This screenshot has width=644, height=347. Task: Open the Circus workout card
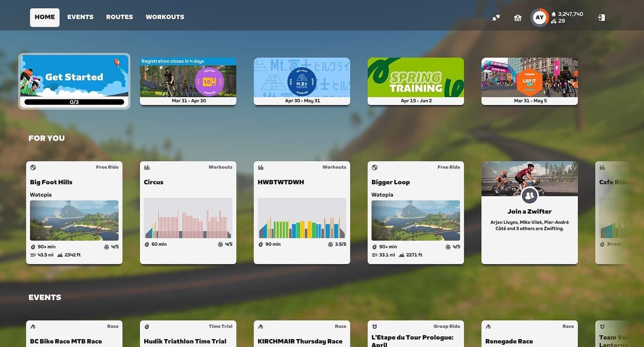[x=188, y=213]
